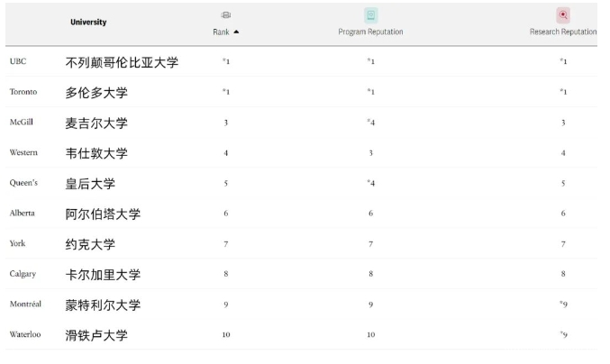Click Toronto's Rank value *1
The image size is (610, 364).
226,92
